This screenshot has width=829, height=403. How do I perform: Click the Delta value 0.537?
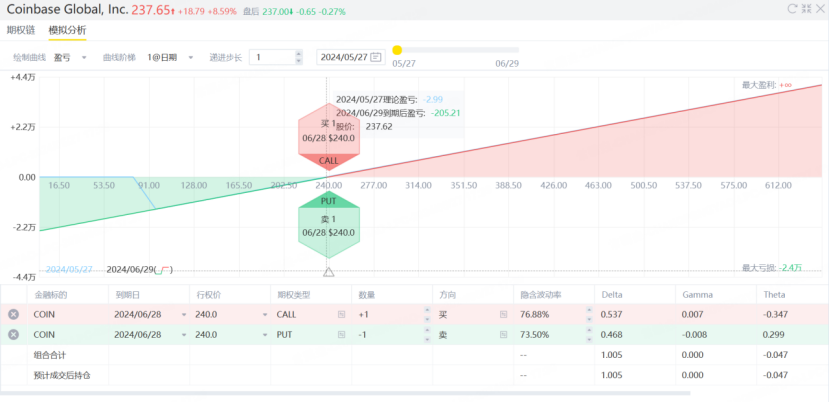(612, 314)
